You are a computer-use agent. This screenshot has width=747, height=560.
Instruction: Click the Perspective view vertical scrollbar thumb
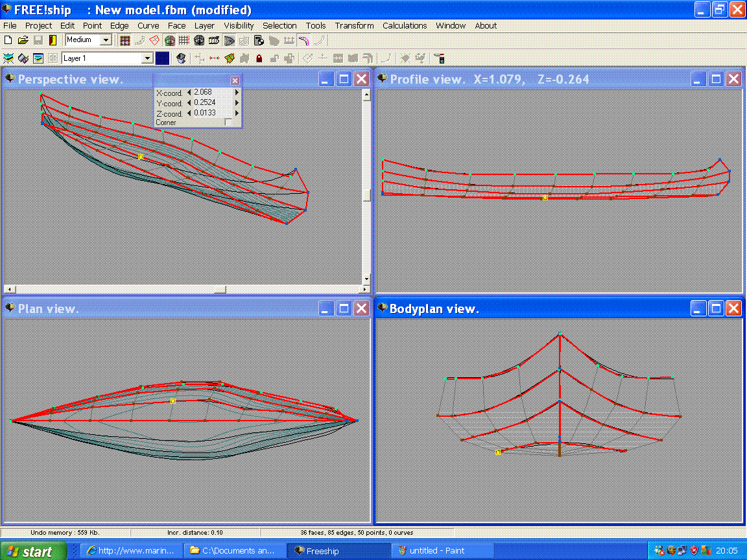(366, 195)
